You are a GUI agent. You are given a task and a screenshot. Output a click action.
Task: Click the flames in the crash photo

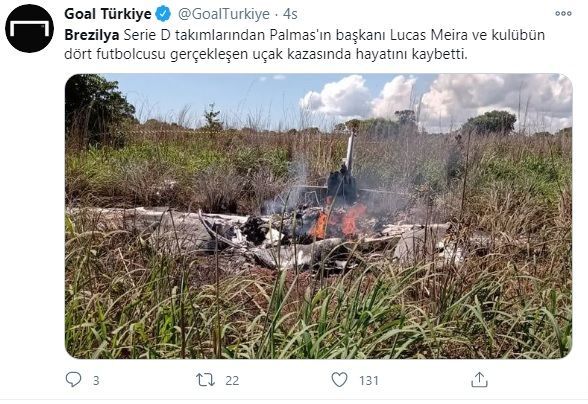pyautogui.click(x=338, y=222)
